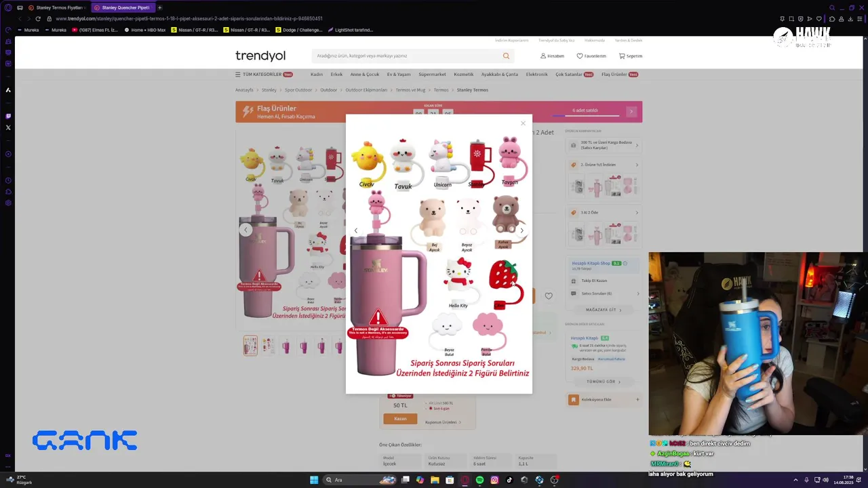This screenshot has width=868, height=488.
Task: Open the Ev & Yaşam category
Action: [x=399, y=75]
